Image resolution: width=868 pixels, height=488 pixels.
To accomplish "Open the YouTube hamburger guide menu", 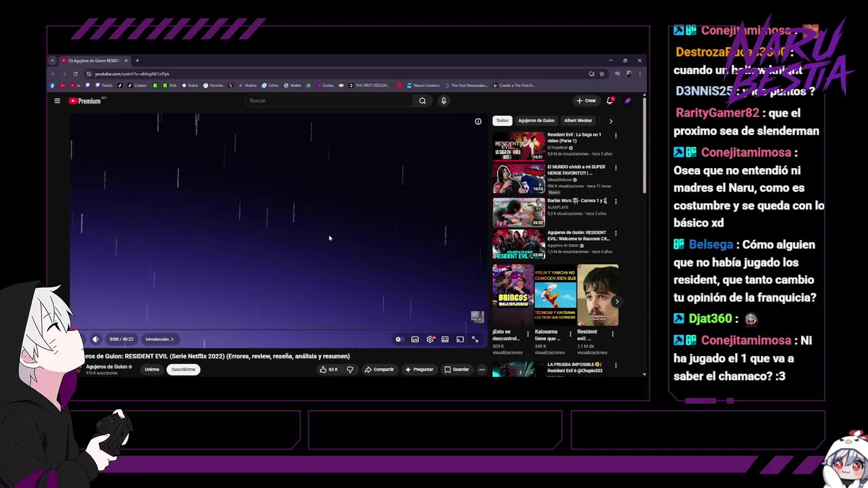I will tap(57, 101).
